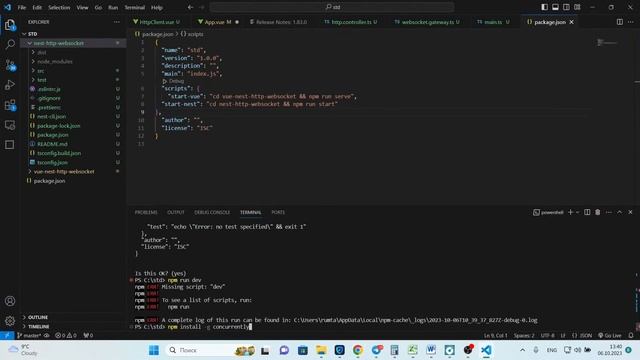Open the Terminal menu
640x360 pixels.
tap(135, 7)
